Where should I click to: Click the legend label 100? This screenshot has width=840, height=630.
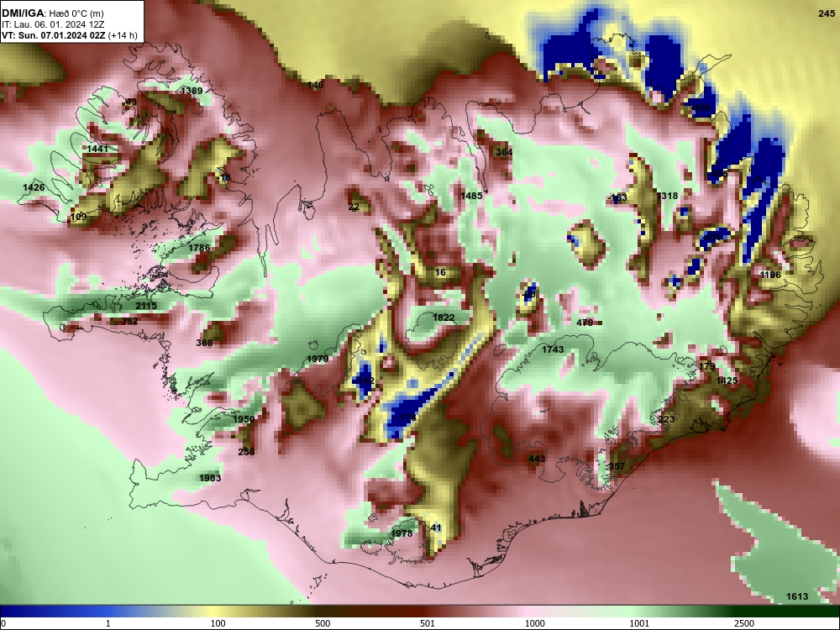click(218, 623)
